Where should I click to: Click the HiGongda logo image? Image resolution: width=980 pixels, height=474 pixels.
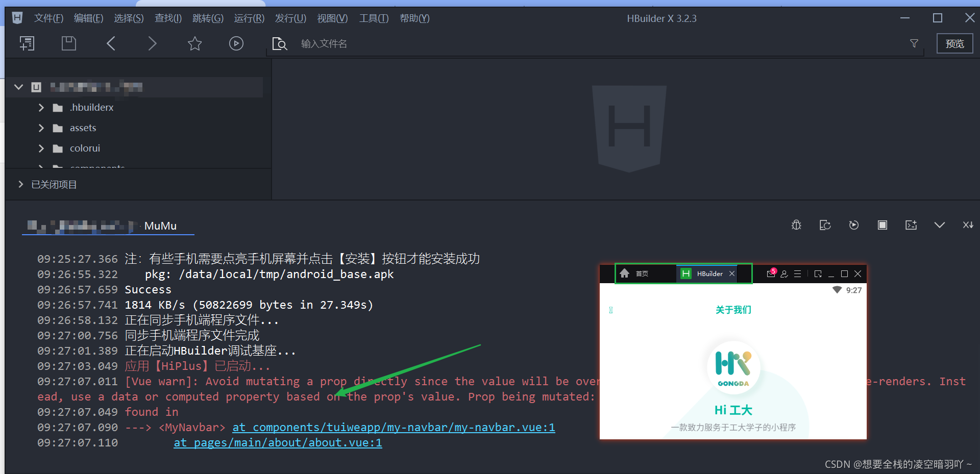[733, 367]
